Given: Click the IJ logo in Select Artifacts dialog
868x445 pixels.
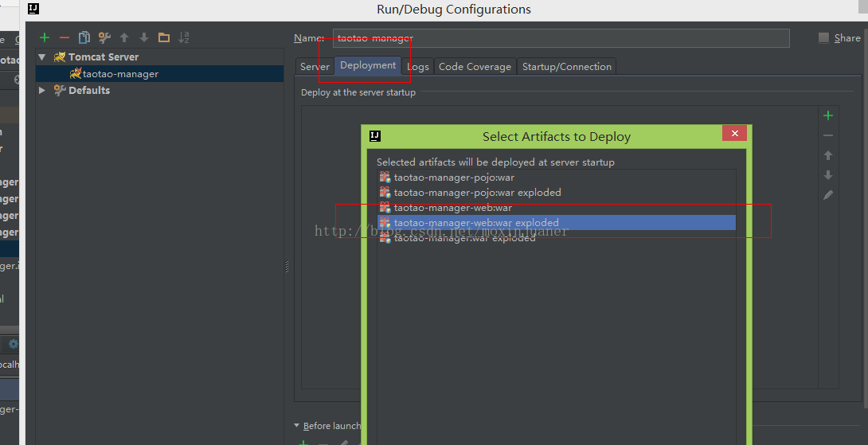Looking at the screenshot, I should tap(375, 136).
